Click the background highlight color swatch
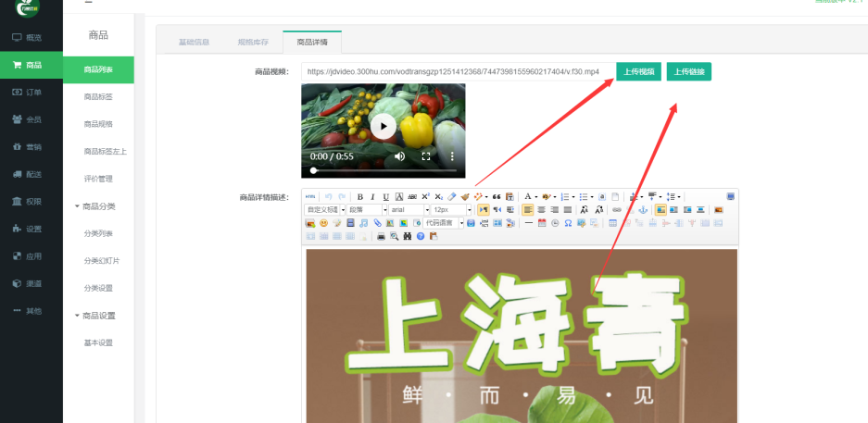The height and width of the screenshot is (423, 868). 547,197
